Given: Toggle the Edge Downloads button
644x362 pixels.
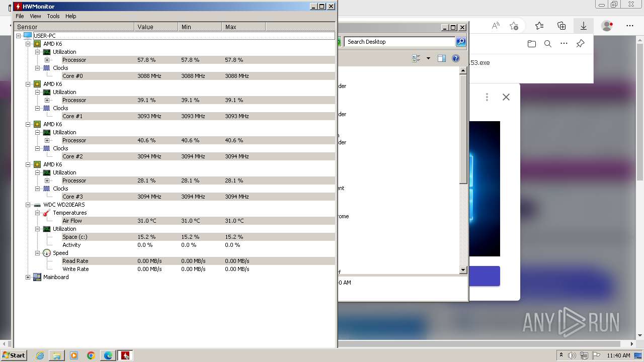Looking at the screenshot, I should pyautogui.click(x=584, y=26).
